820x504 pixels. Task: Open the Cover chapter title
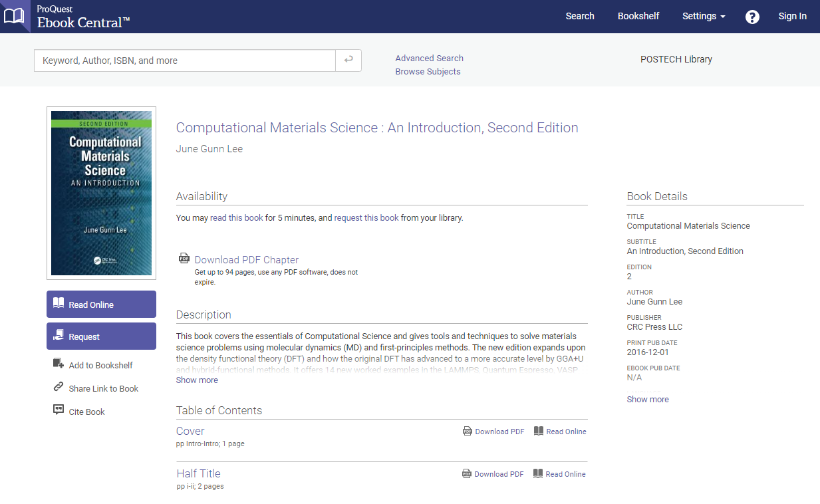click(190, 431)
